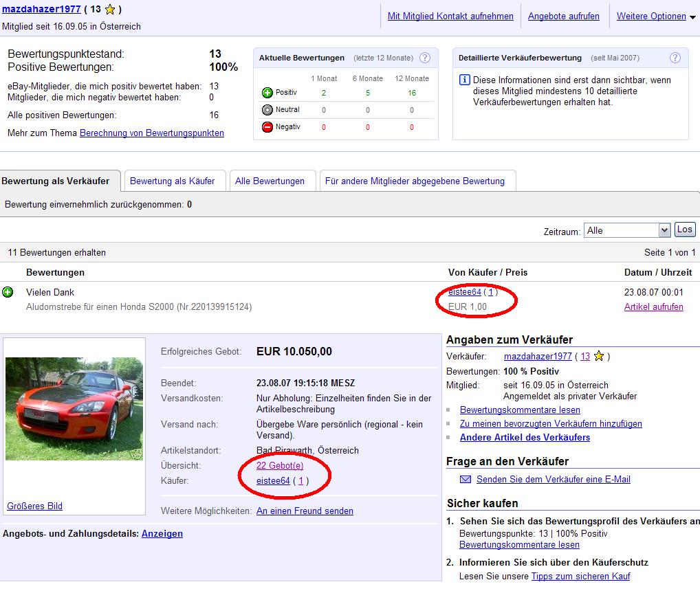Click Anzeigen for Angebots- und Zahlungsdetails
700x591 pixels.
coord(162,534)
